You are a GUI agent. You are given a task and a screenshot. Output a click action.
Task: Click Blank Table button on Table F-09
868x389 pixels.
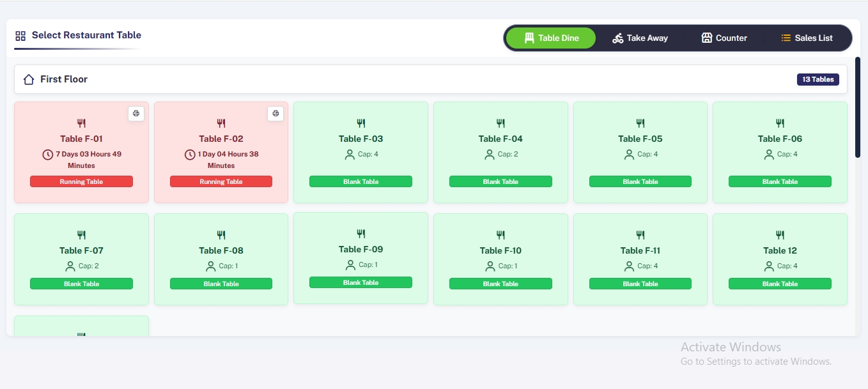(361, 282)
